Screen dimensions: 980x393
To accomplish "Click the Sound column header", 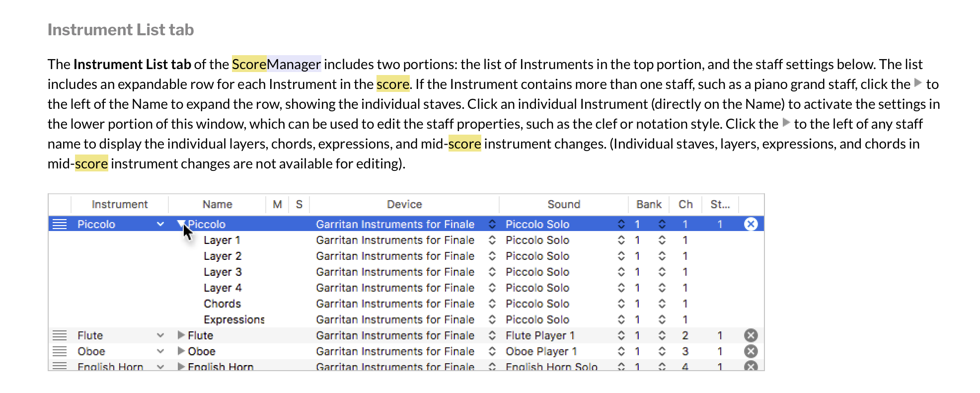I will tap(563, 204).
